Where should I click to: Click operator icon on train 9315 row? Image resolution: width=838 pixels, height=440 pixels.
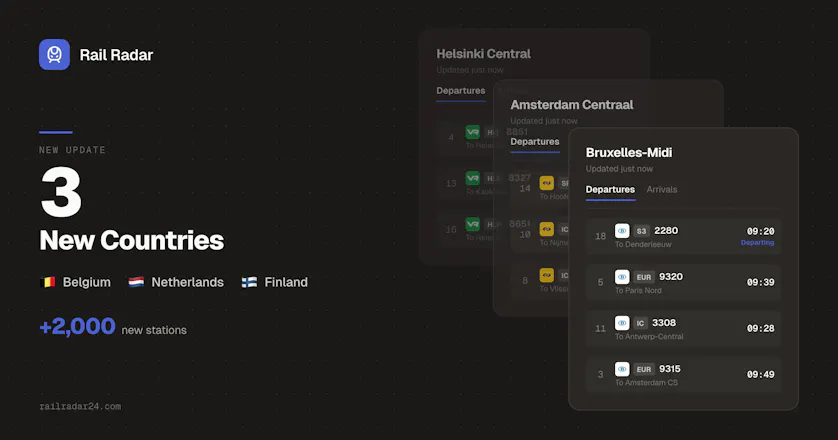[622, 369]
